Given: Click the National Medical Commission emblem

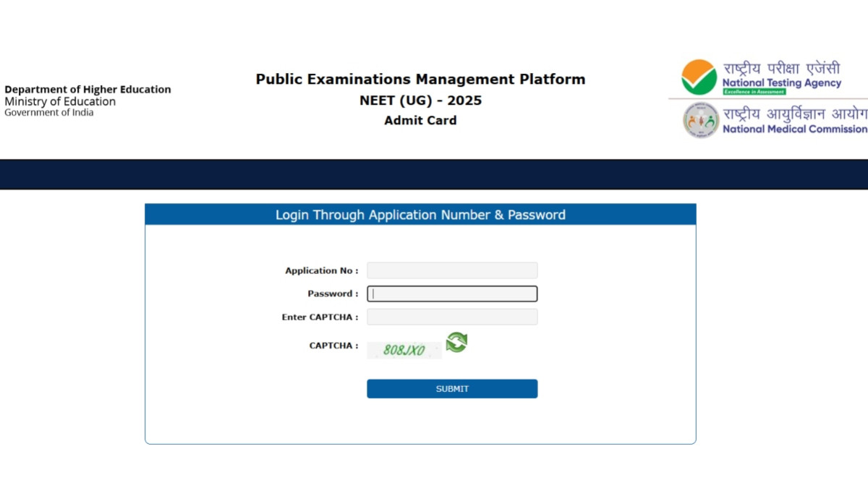Looking at the screenshot, I should tap(700, 120).
